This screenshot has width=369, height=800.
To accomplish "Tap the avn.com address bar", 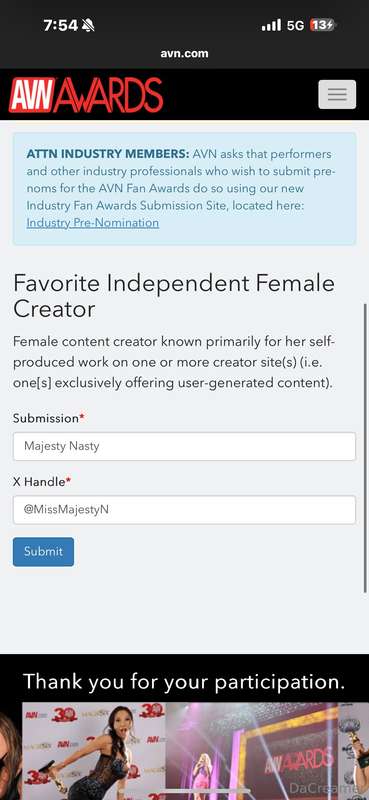I will (184, 53).
